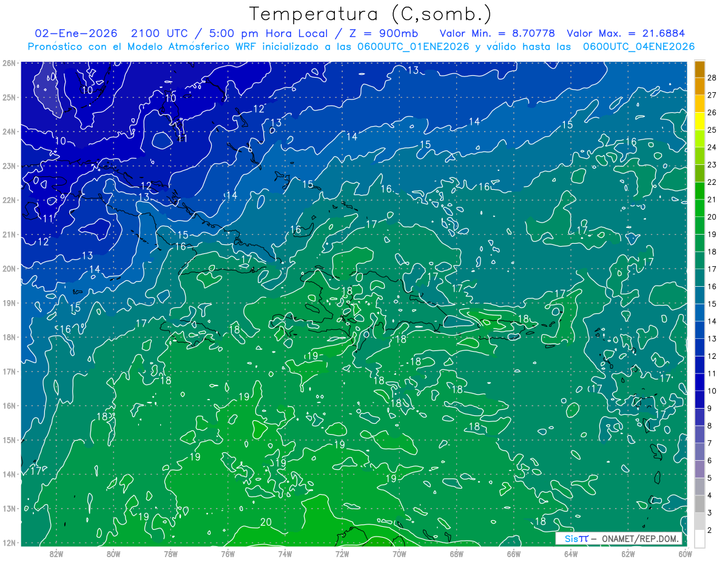Screen dimensions: 728x562
Task: Click the 13N latitude axis label
Action: click(9, 508)
